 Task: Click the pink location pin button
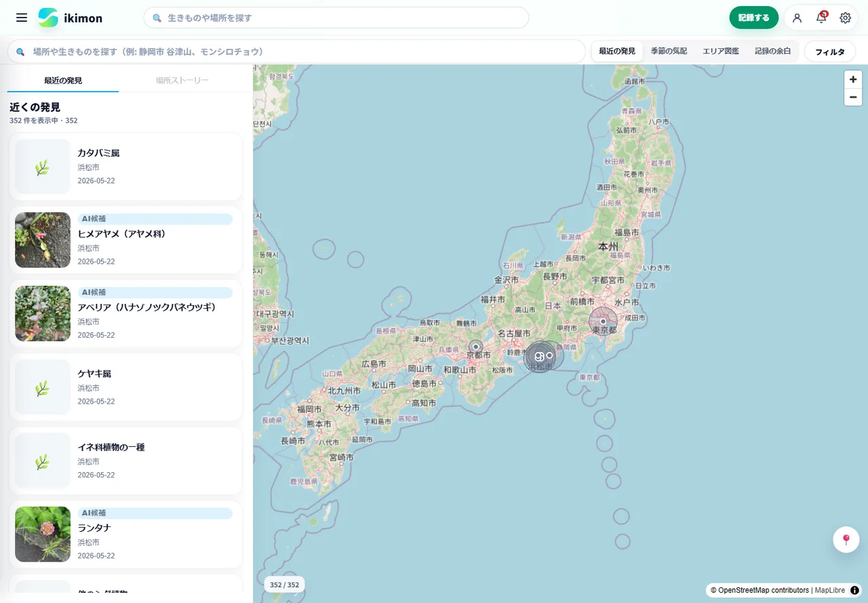point(846,539)
